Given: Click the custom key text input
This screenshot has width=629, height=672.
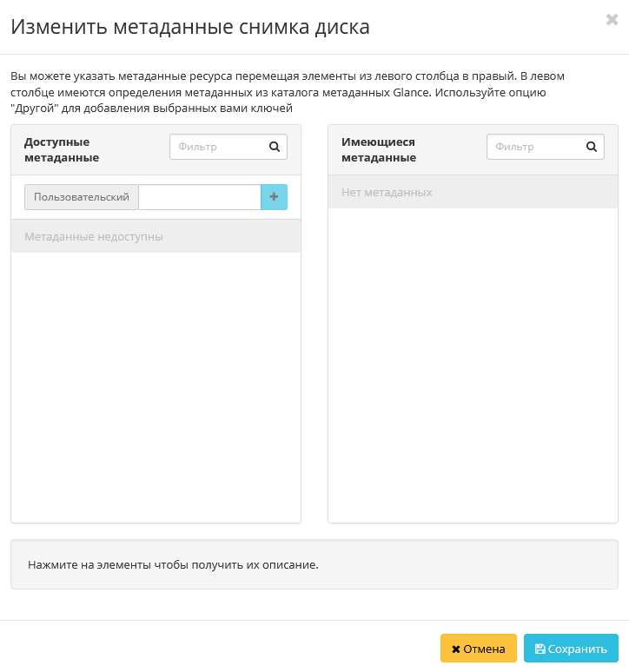Looking at the screenshot, I should click(x=200, y=197).
